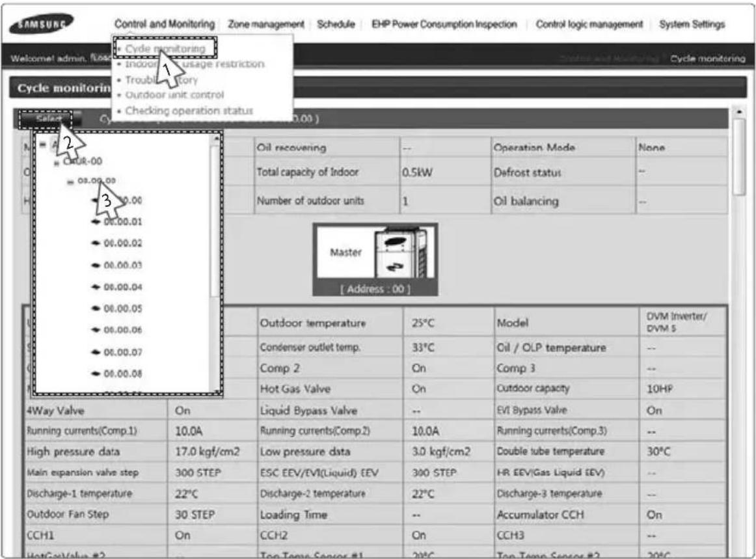Click the DVM Inverter/DVM S model value
This screenshot has height=559, width=756.
coord(677,322)
